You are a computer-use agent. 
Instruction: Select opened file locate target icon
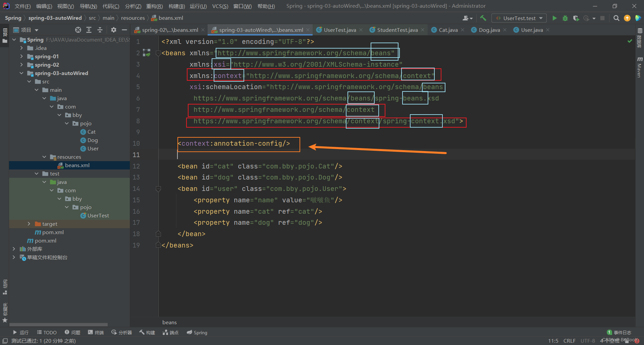click(x=78, y=30)
